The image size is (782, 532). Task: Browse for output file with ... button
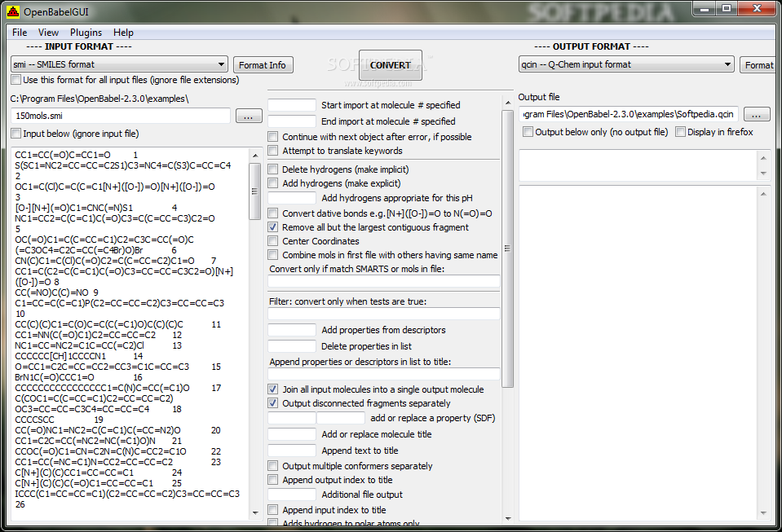click(757, 115)
